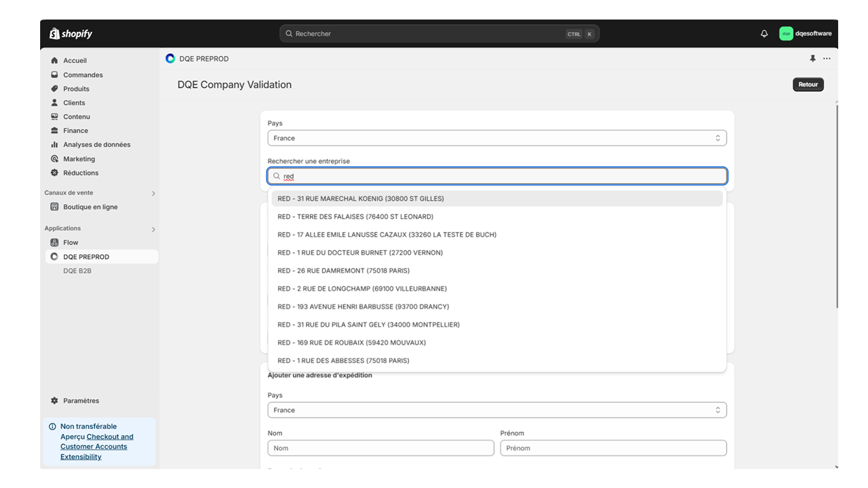
Task: Go to Commandes menu item
Action: 83,75
